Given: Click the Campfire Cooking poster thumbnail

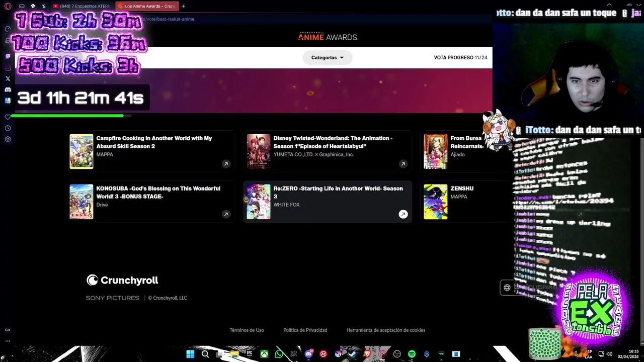Looking at the screenshot, I should point(82,151).
